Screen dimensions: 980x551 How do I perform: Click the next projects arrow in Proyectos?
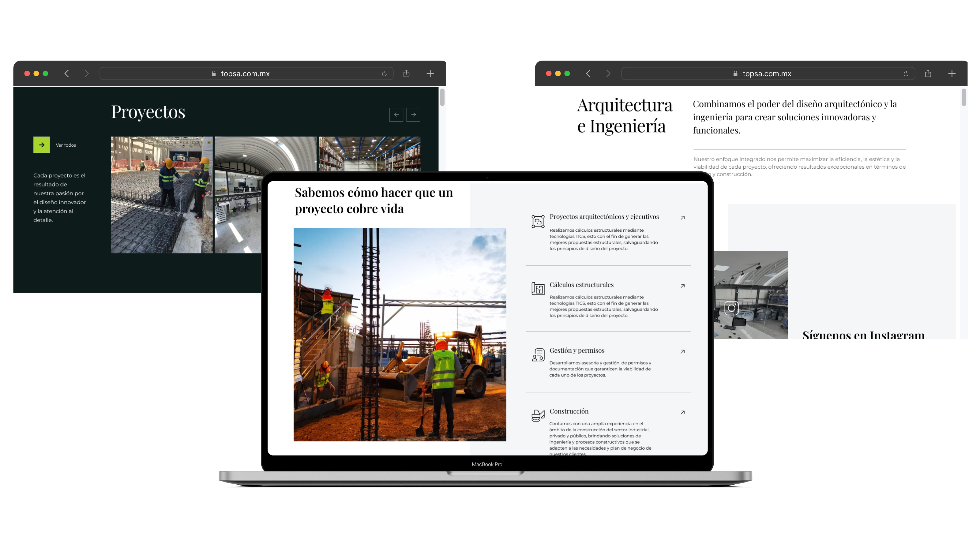[413, 115]
